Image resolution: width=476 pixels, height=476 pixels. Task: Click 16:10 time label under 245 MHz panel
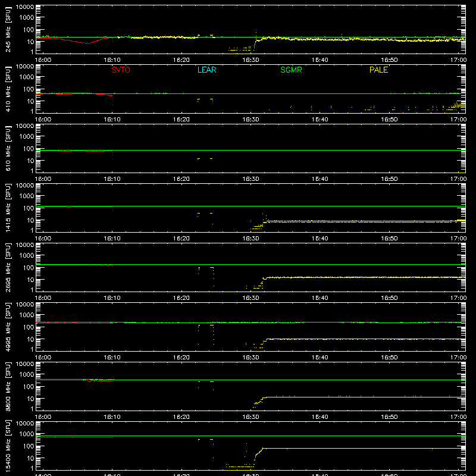point(112,60)
